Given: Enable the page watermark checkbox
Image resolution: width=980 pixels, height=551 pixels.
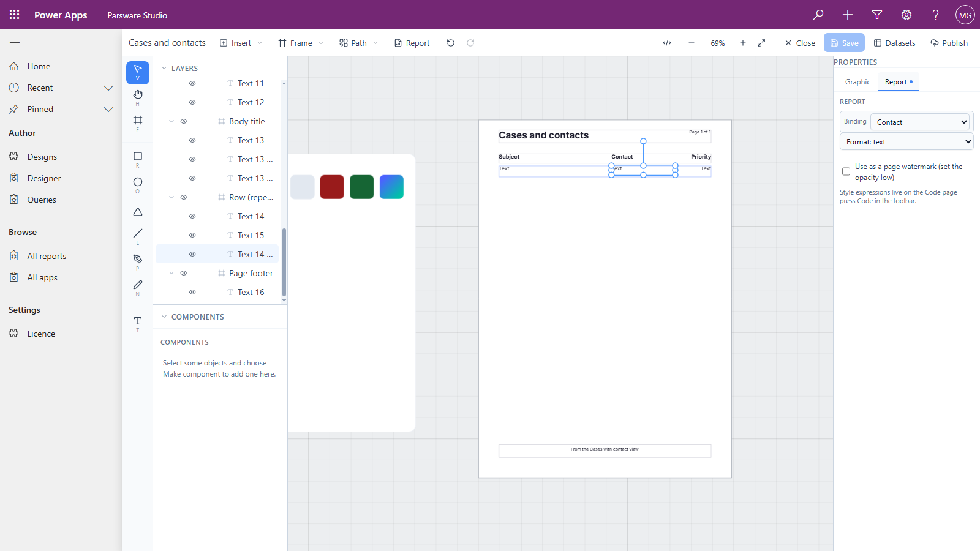Looking at the screenshot, I should pyautogui.click(x=846, y=171).
